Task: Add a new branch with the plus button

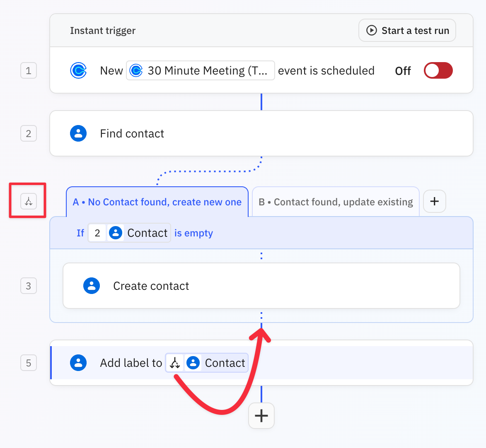Action: click(434, 201)
